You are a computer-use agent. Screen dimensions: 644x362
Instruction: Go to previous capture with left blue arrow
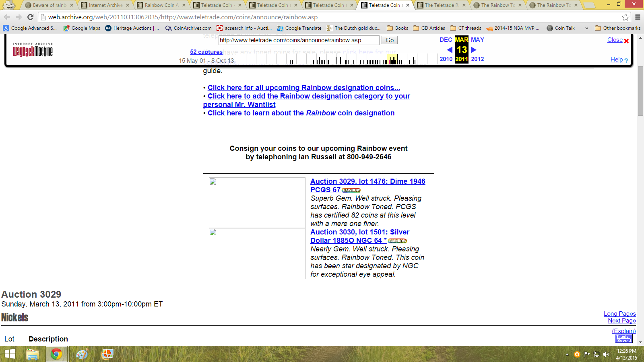click(x=450, y=50)
